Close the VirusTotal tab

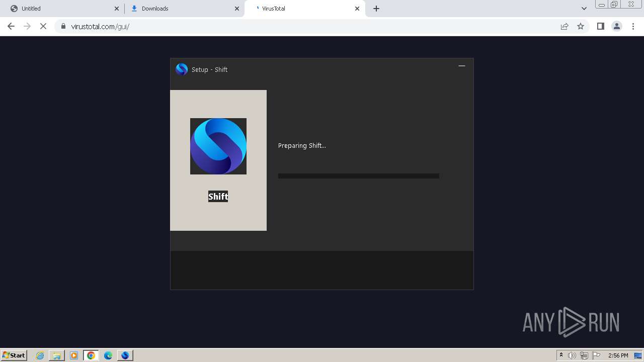tap(357, 9)
